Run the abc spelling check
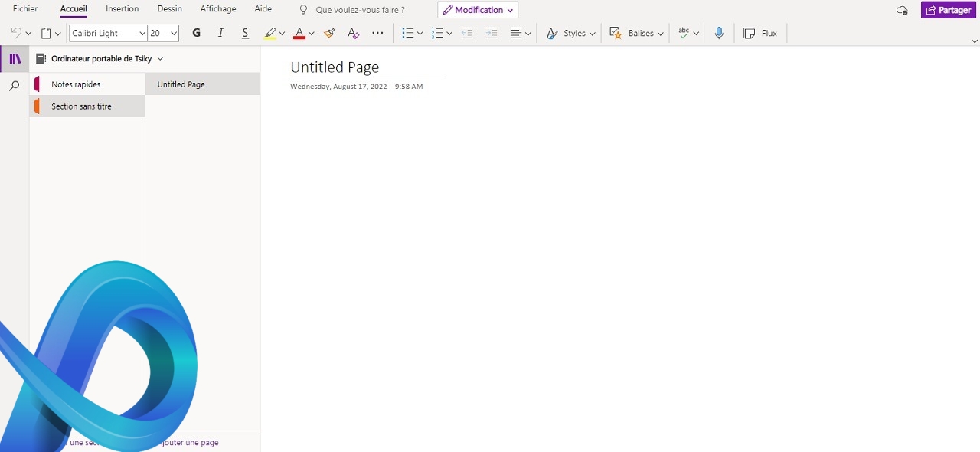The width and height of the screenshot is (980, 452). 684,33
